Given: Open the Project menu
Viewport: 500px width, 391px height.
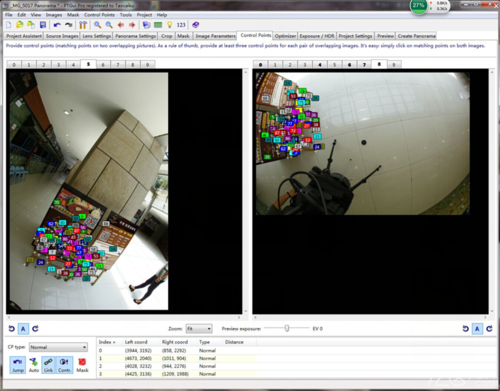Looking at the screenshot, I should tap(144, 15).
